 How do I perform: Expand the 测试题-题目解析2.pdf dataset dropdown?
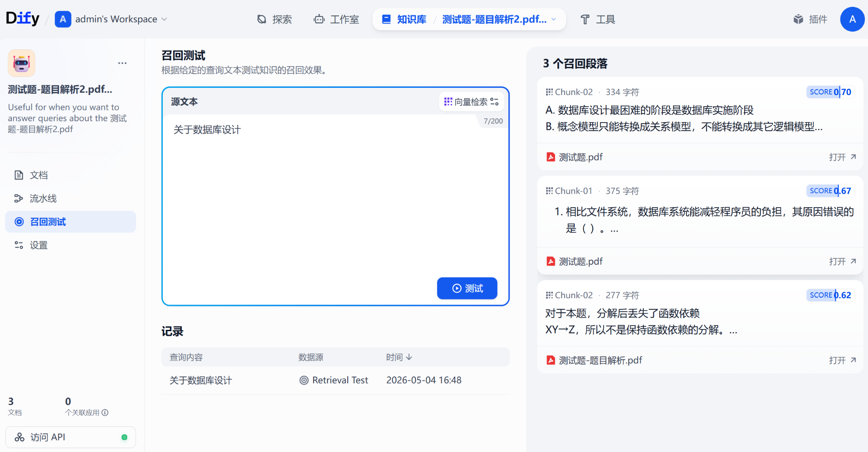(x=499, y=19)
